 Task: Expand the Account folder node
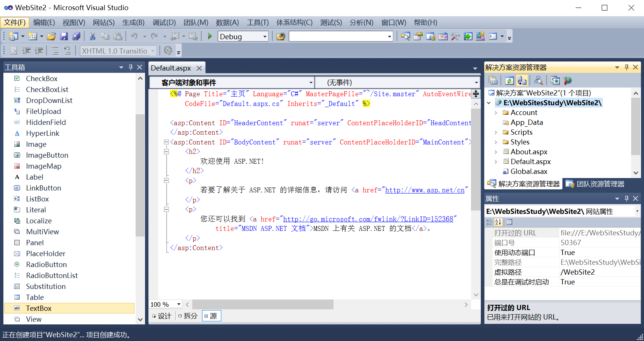(x=496, y=112)
